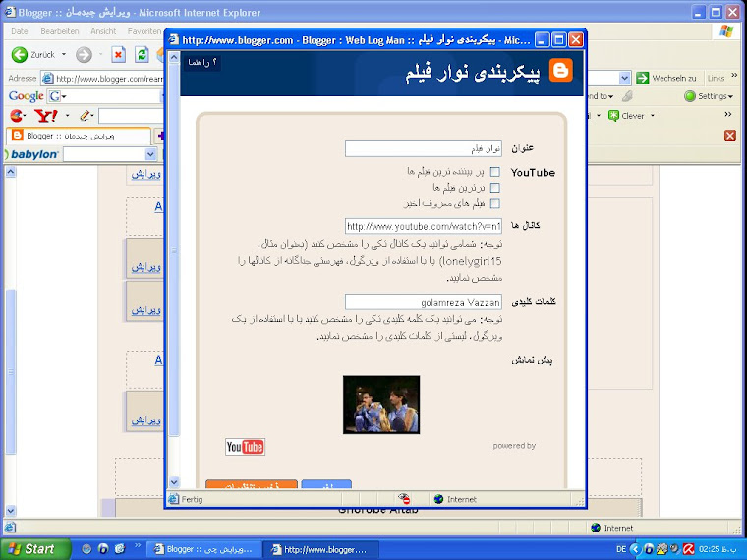The width and height of the screenshot is (747, 560).
Task: Check the first YouTube option checkbox
Action: [x=495, y=171]
